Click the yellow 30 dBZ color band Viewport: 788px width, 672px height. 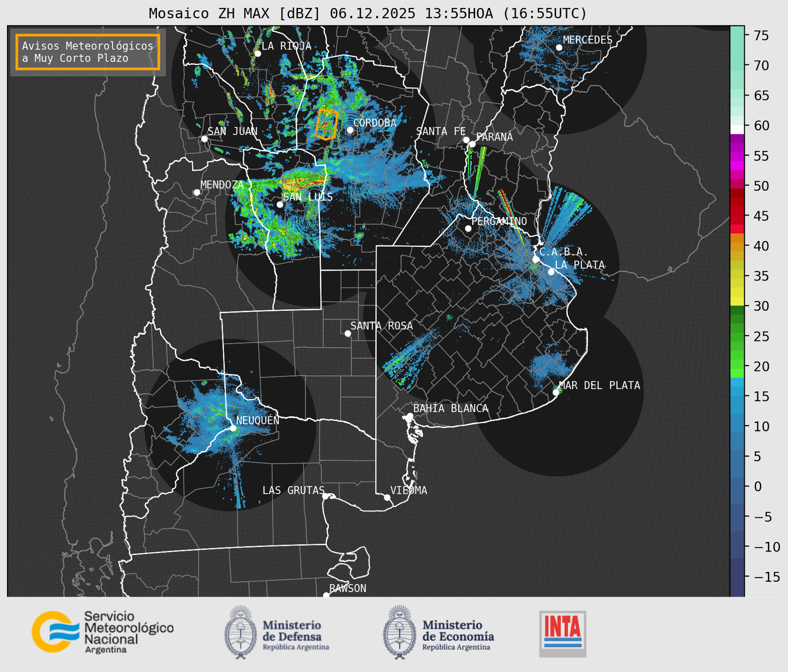pyautogui.click(x=737, y=300)
